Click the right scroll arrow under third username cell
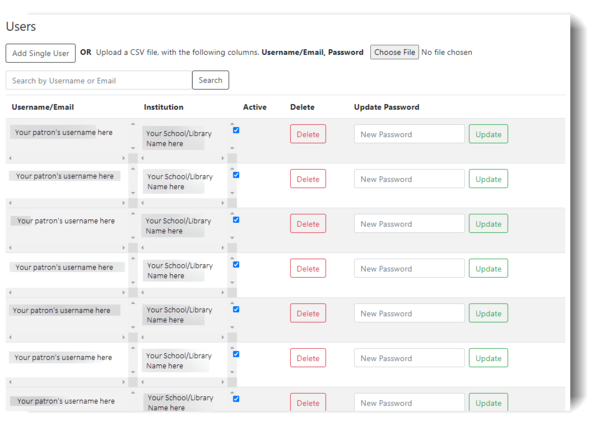 [x=124, y=248]
